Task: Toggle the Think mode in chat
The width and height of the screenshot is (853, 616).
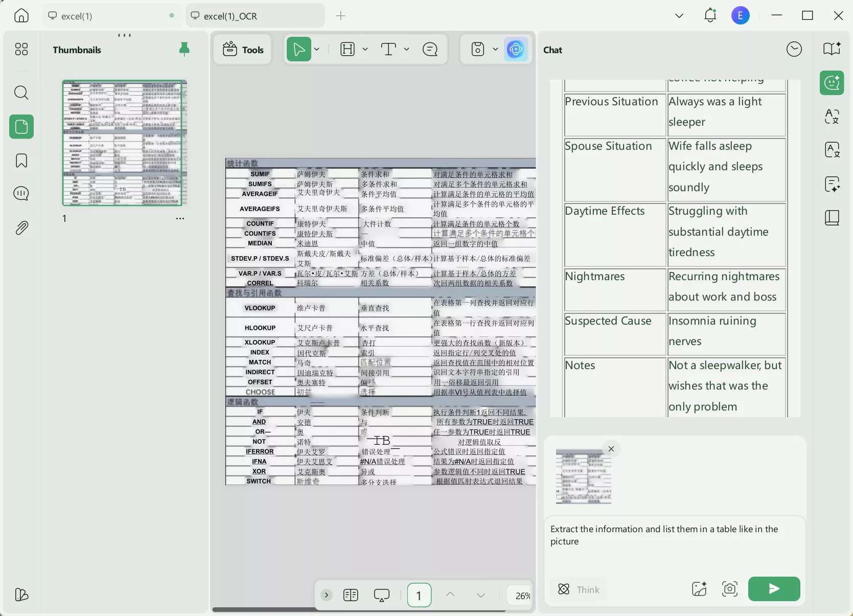Action: click(x=579, y=589)
